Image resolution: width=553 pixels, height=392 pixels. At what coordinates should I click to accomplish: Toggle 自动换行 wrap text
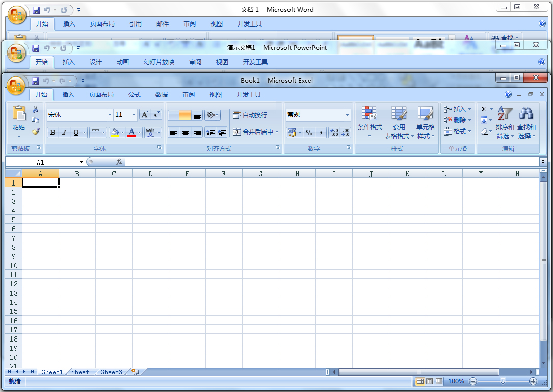250,115
